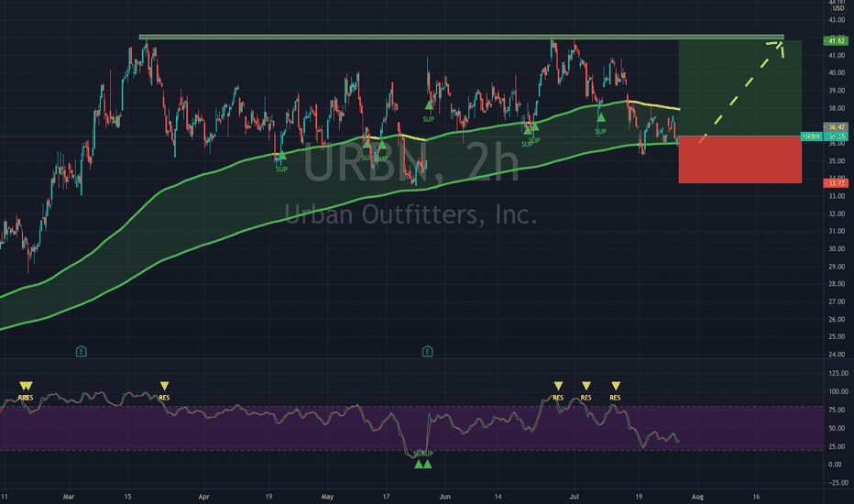Select the yellow dashed projection arrow

pos(740,92)
